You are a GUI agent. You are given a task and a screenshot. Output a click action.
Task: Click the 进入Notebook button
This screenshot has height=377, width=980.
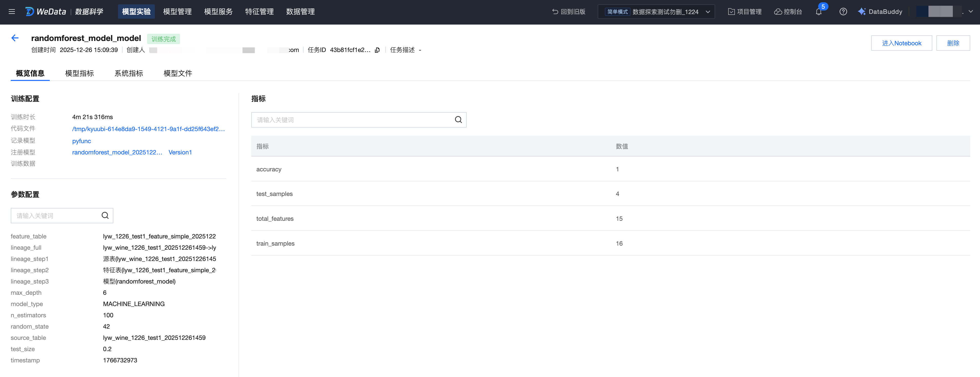coord(901,43)
